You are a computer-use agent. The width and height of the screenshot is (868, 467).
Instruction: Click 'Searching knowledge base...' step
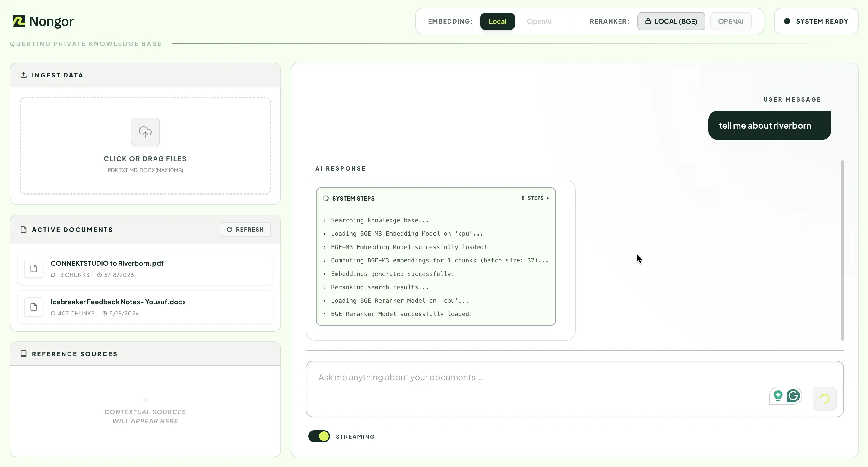coord(379,220)
